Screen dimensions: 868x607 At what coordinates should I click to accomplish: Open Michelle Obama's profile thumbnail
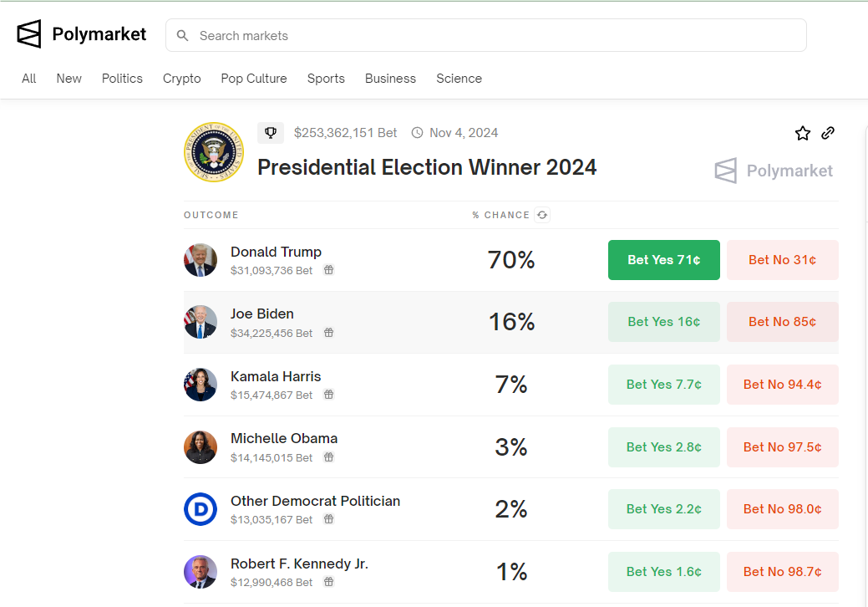[x=201, y=447]
